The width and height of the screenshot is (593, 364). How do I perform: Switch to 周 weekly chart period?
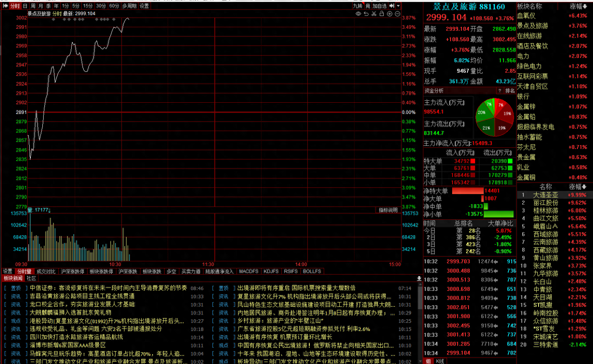pos(33,6)
